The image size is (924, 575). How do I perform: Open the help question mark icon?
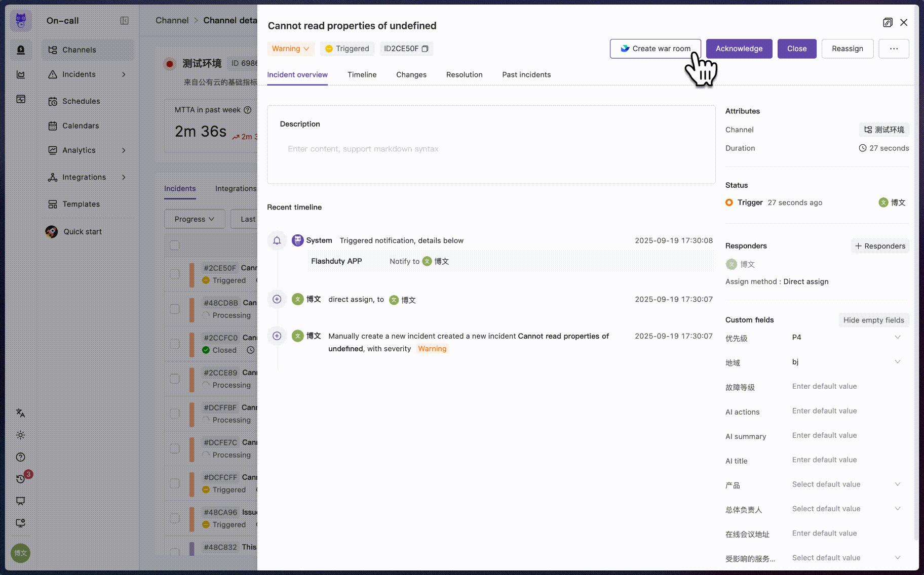click(21, 457)
